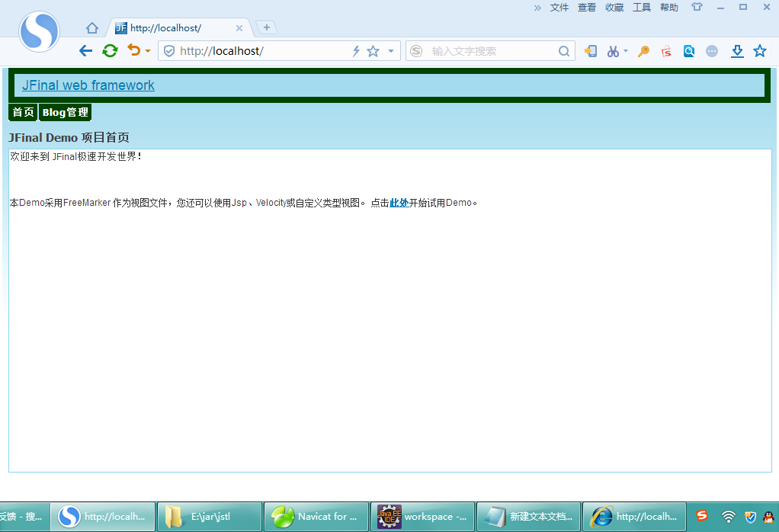Open the Blog管理 navigation tab
Viewport: 779px width, 532px height.
[65, 112]
